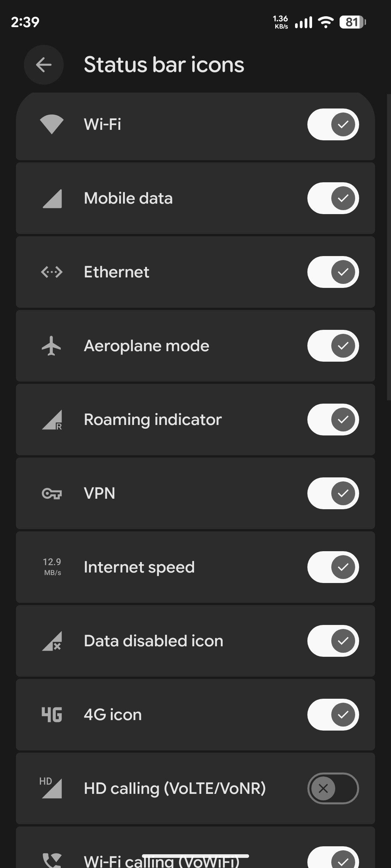Viewport: 391px width, 868px height.
Task: Tap the HD calling signal icon
Action: (51, 788)
